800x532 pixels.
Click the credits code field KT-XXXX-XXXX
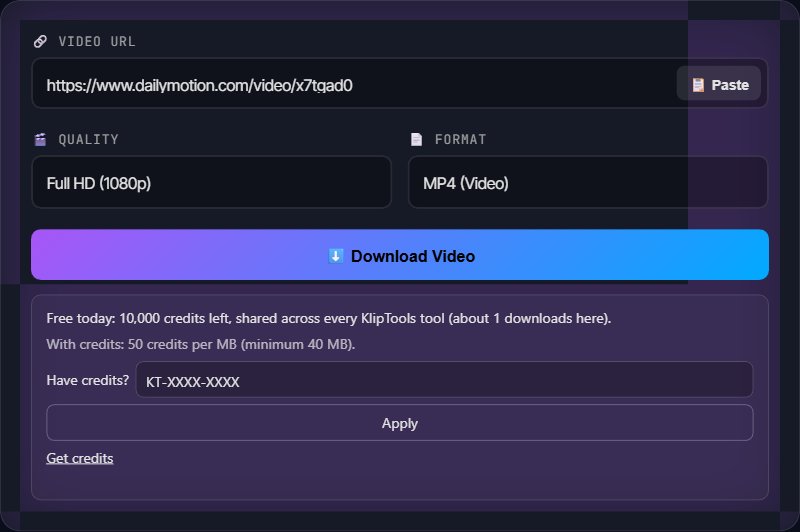[444, 380]
